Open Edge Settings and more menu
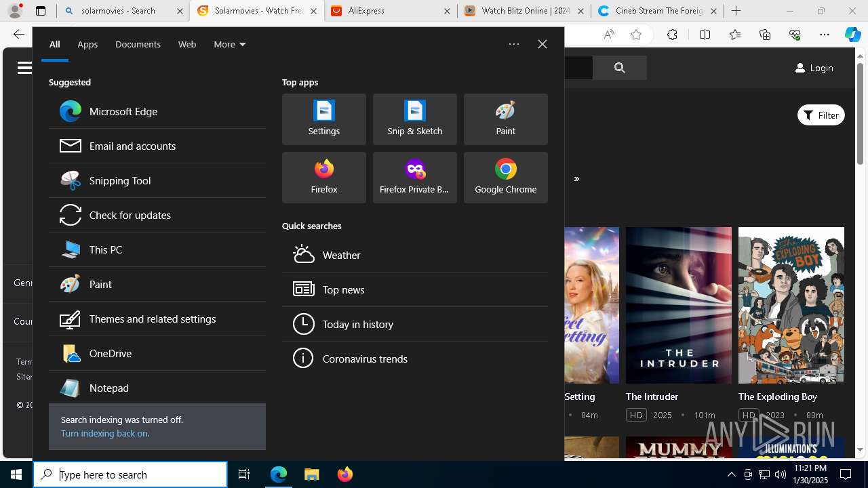868x488 pixels. coord(825,35)
